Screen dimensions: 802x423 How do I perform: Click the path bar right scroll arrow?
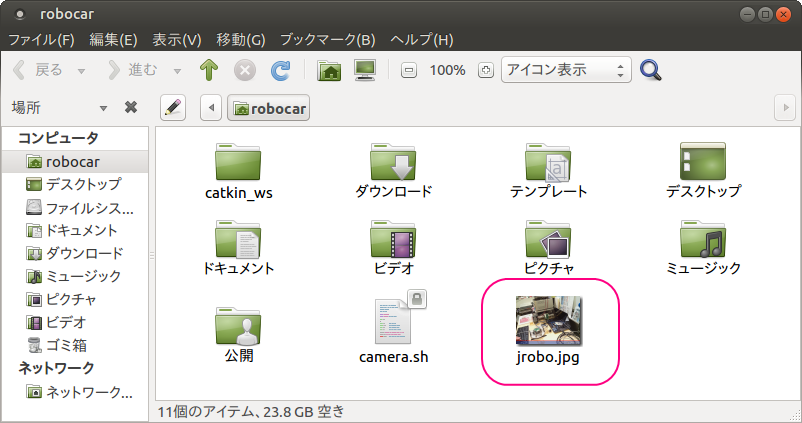pos(785,108)
